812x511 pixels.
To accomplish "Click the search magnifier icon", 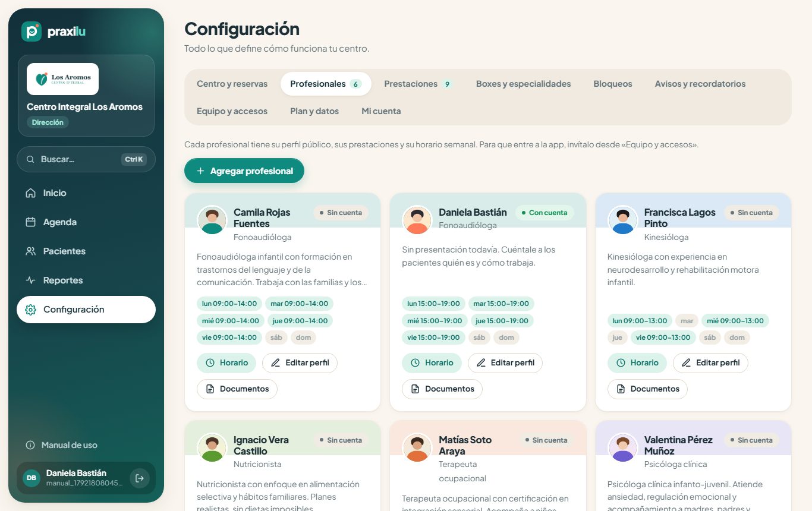I will pyautogui.click(x=30, y=159).
